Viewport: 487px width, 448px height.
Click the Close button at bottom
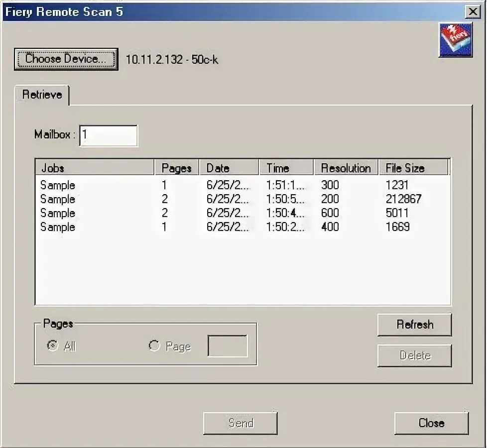(431, 423)
